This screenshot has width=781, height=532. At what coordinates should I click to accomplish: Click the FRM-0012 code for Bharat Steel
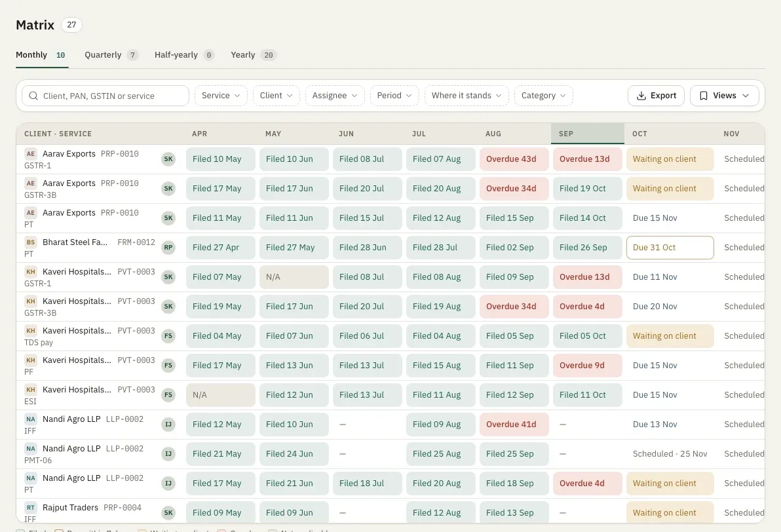[x=136, y=242]
